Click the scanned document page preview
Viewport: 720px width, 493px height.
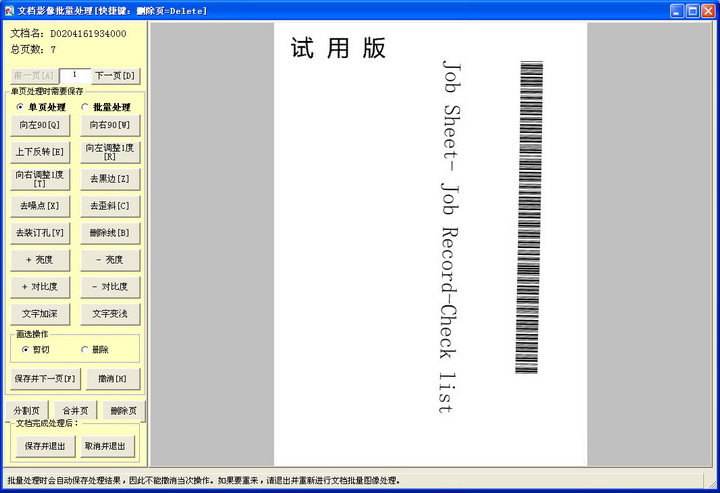[430, 244]
